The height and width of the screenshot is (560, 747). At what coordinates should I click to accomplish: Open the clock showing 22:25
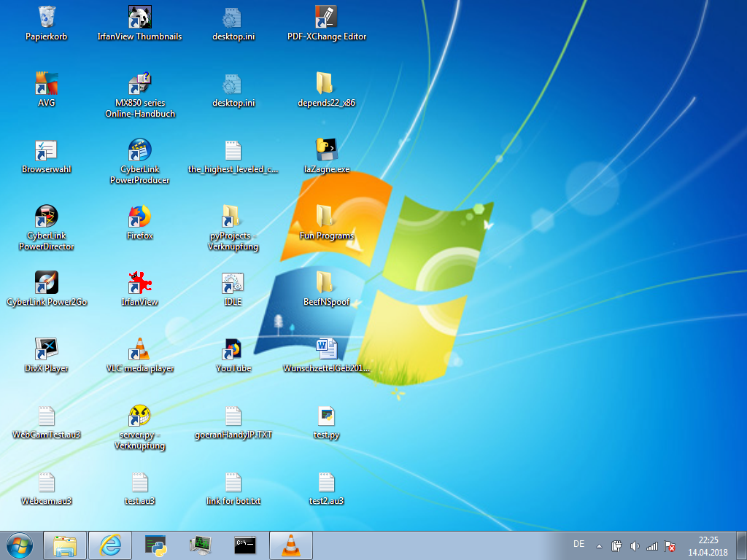[x=708, y=546]
